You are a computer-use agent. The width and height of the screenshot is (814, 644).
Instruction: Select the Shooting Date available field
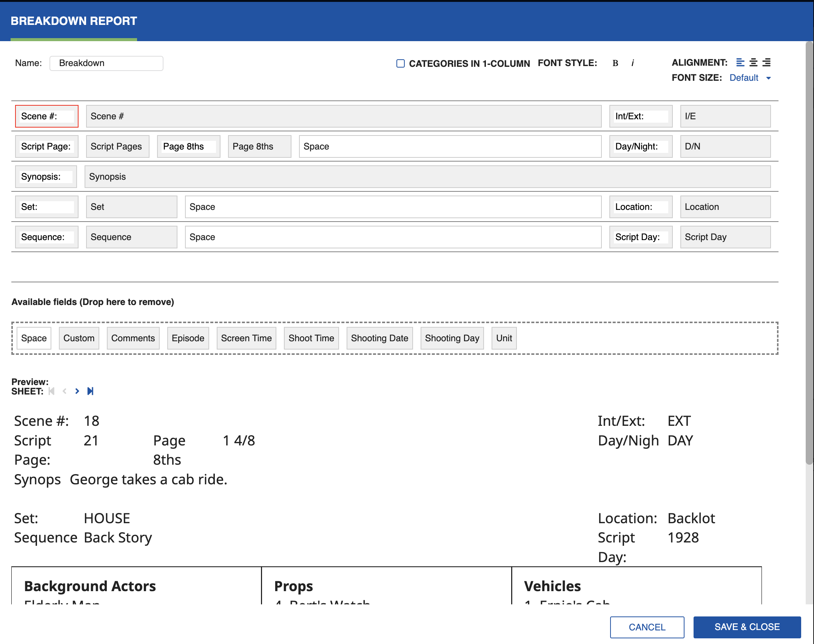[x=379, y=338]
